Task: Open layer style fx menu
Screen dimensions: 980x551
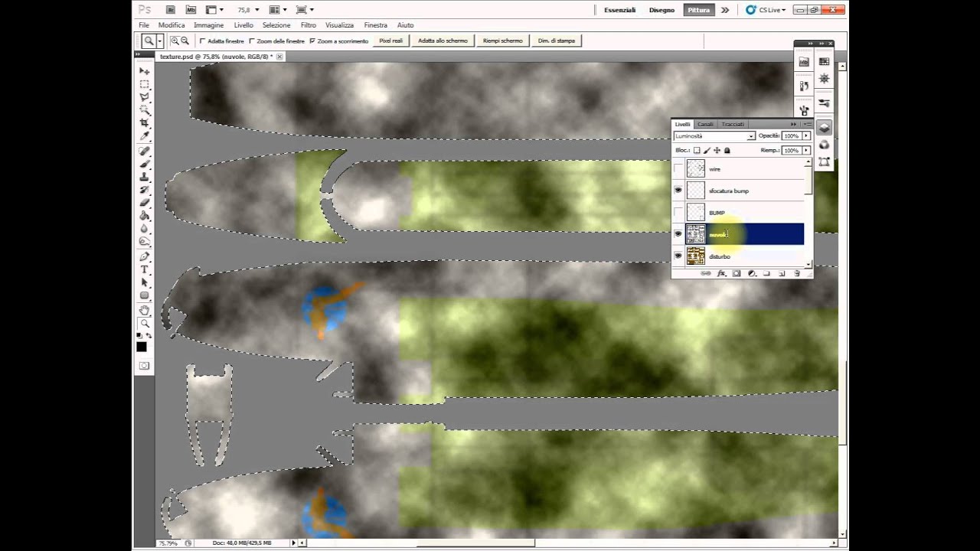Action: (721, 273)
